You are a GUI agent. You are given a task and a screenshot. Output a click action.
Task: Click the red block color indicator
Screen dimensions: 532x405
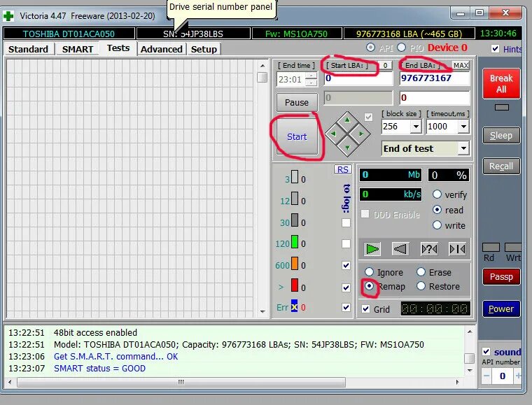click(295, 285)
